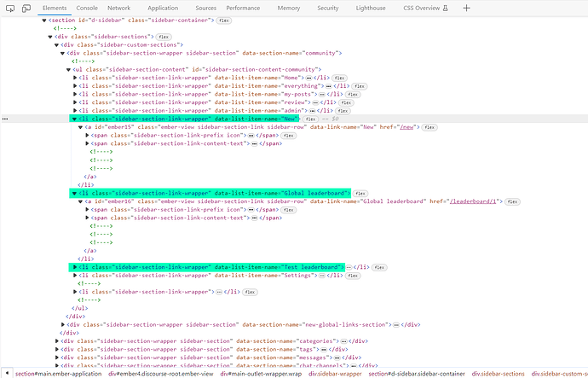Select div.sidebar-sections breadcrumb

[x=498, y=374]
